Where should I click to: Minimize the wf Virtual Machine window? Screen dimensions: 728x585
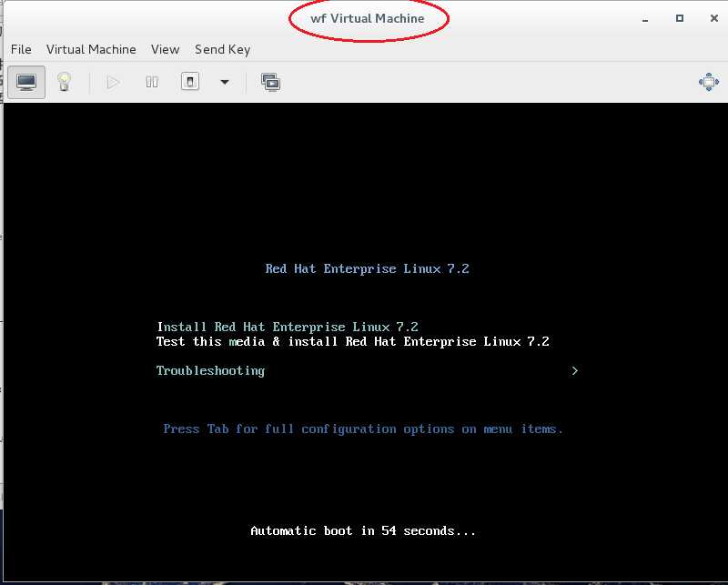click(x=645, y=18)
